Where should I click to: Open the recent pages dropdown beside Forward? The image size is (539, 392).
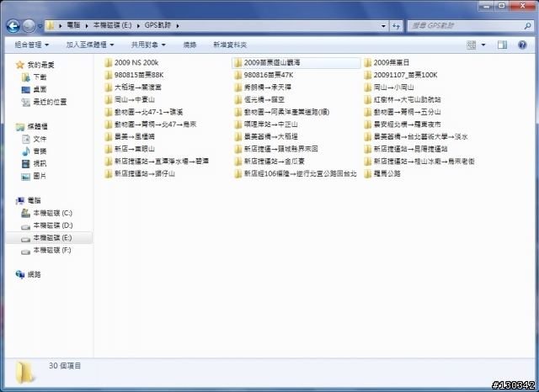point(40,26)
